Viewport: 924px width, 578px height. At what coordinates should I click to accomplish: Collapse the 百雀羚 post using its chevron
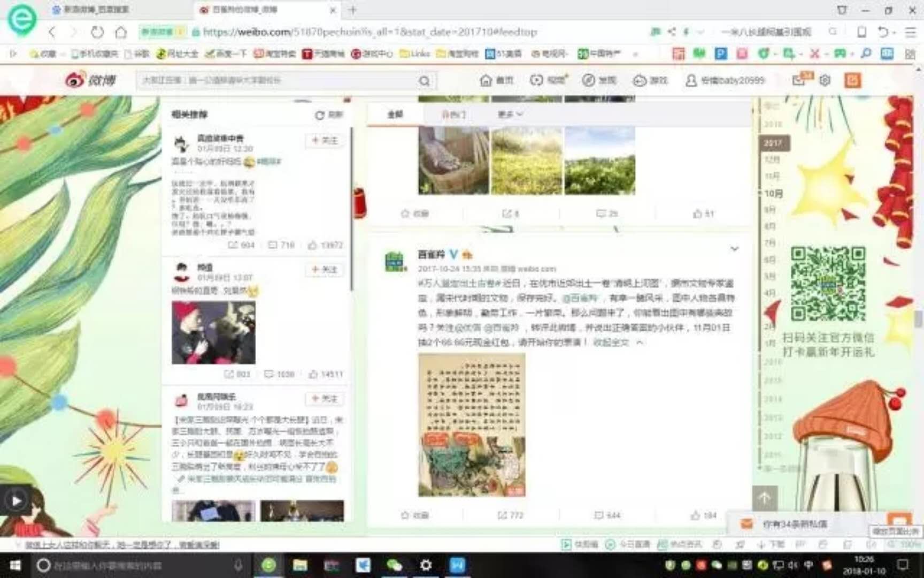[x=735, y=248]
